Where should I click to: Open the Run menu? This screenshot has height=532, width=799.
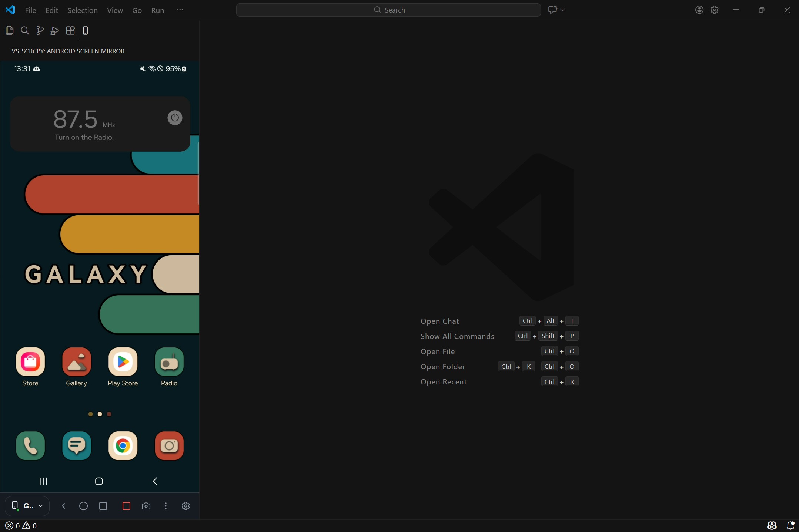(x=157, y=10)
